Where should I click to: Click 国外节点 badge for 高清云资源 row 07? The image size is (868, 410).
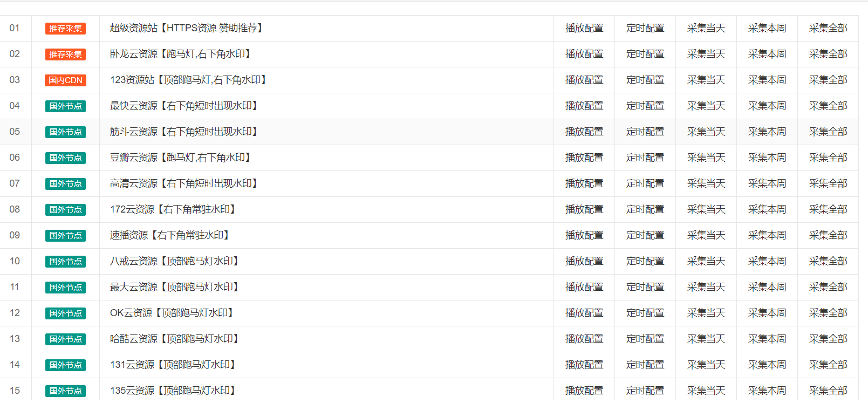point(65,184)
